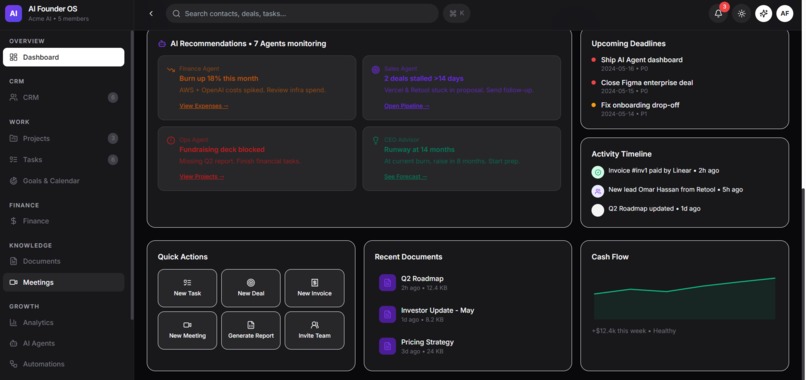Open Meetings in the sidebar
Screen dimensions: 806x380
[x=64, y=282]
